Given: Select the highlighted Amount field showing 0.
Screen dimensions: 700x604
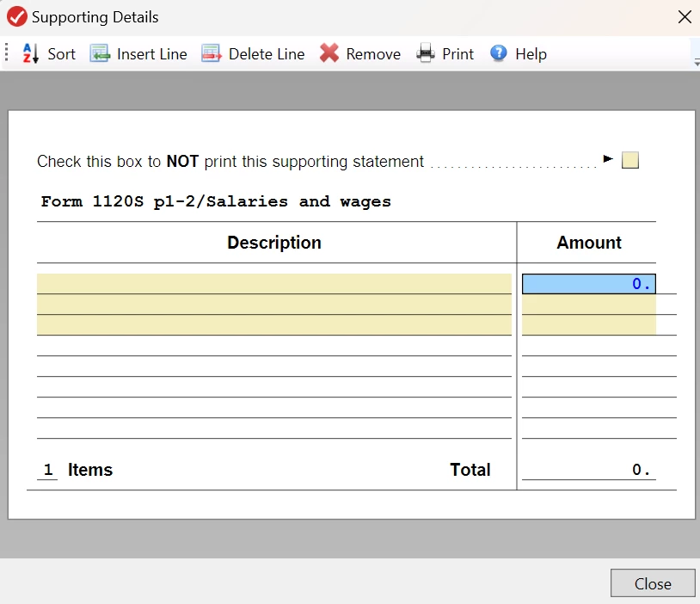Looking at the screenshot, I should (x=589, y=284).
